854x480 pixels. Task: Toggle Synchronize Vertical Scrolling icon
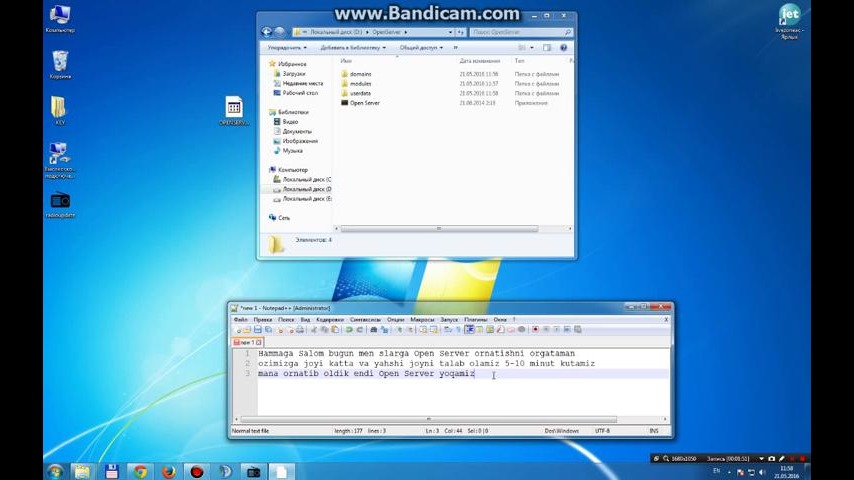click(423, 330)
